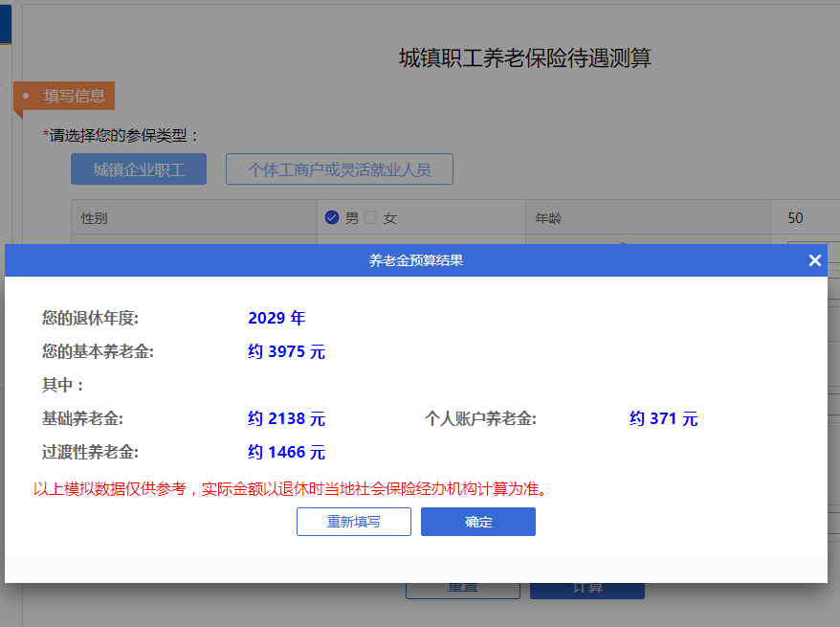Click the 重新填写 button
The height and width of the screenshot is (627, 840).
353,522
